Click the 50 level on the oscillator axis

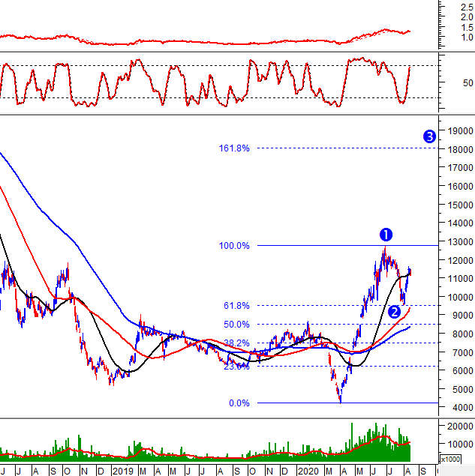[x=468, y=83]
